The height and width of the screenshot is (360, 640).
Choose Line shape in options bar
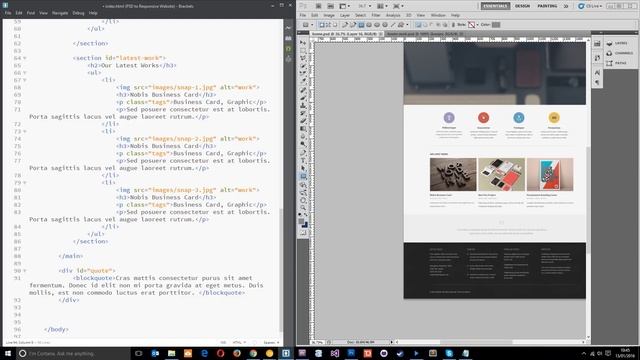pos(393,25)
